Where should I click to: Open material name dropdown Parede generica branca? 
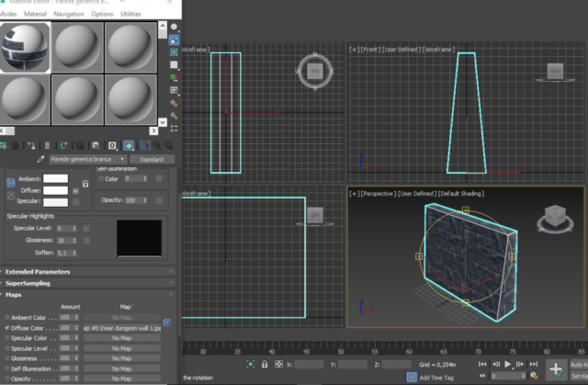pos(88,159)
